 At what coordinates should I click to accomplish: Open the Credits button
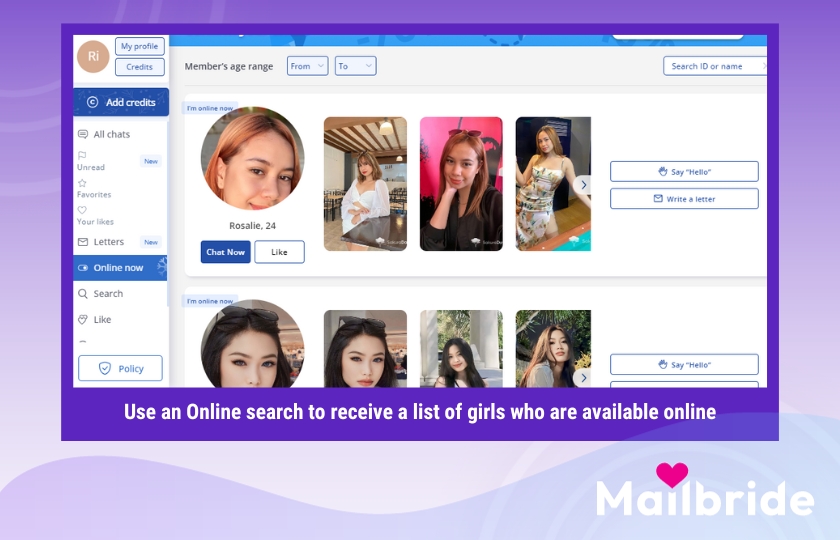pos(139,67)
